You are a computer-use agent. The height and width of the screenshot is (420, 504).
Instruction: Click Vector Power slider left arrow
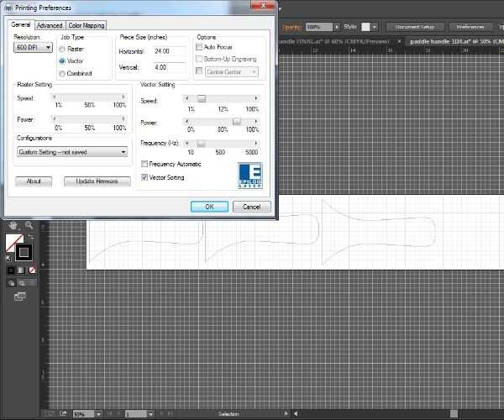coord(186,121)
